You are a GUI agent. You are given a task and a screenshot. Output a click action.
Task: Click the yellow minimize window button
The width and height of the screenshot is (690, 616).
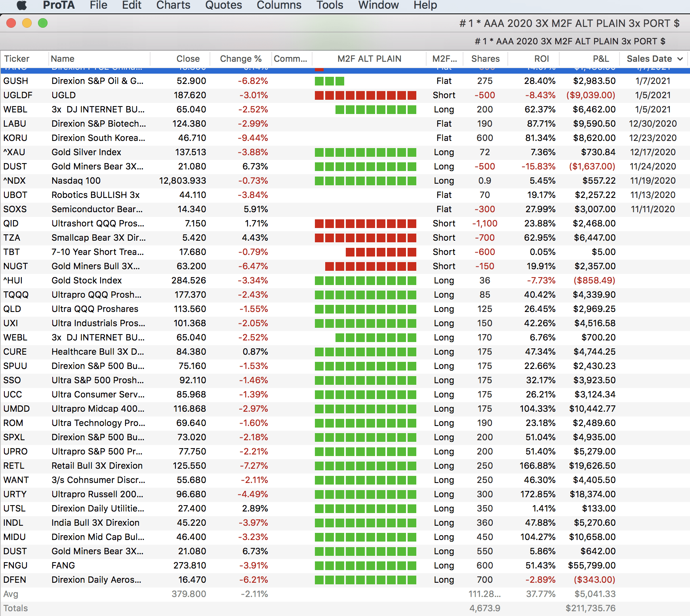27,23
